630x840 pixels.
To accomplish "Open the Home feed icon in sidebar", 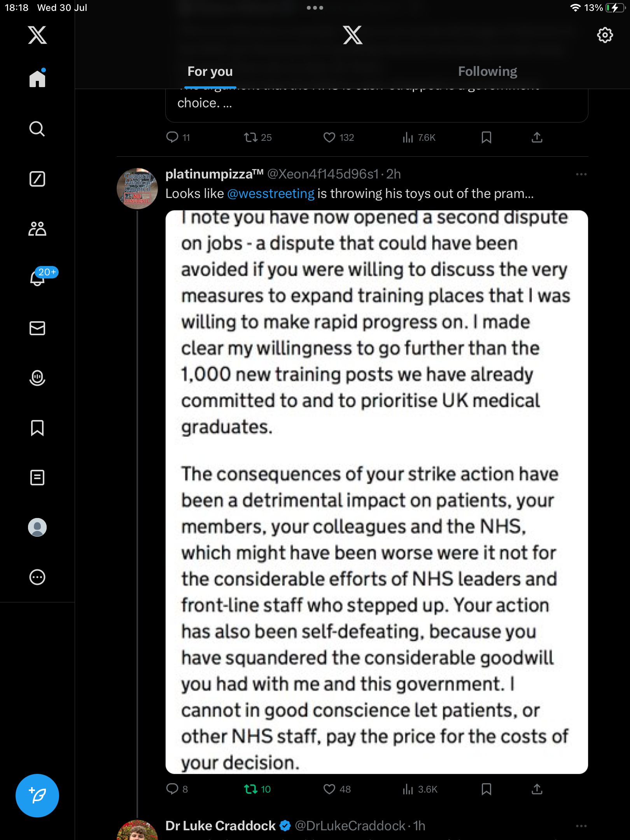I will click(x=37, y=79).
